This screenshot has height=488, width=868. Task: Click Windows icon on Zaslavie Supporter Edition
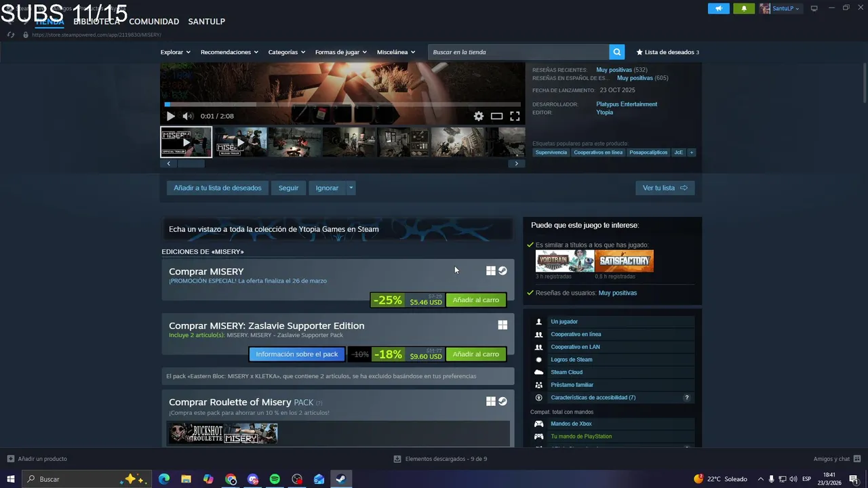(502, 325)
